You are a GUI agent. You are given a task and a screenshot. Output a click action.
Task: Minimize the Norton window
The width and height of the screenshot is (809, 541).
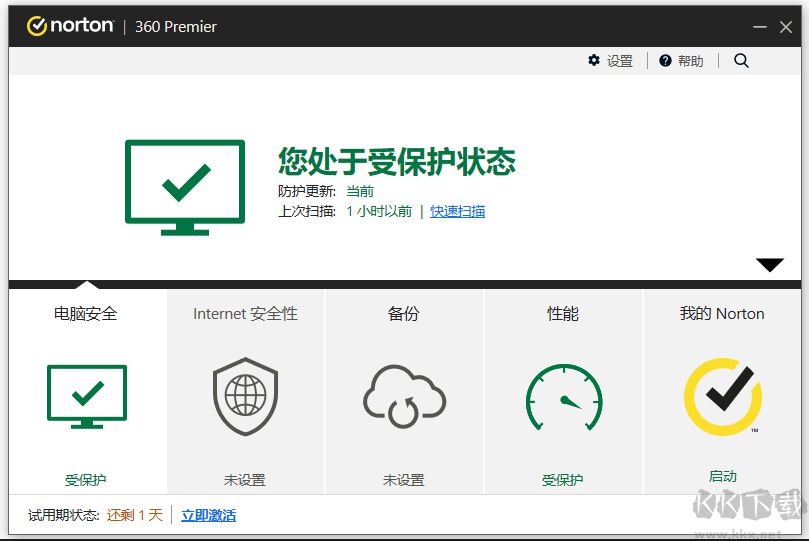pos(759,26)
